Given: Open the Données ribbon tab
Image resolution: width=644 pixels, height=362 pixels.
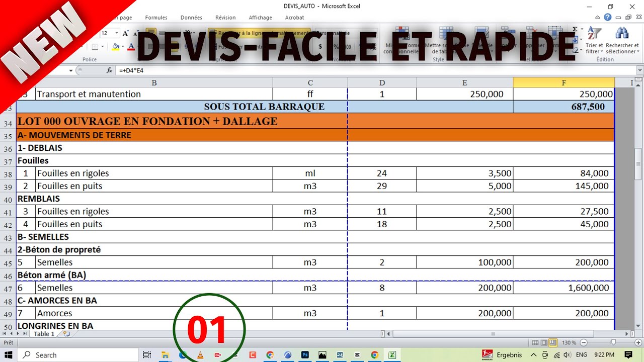Looking at the screenshot, I should (191, 18).
